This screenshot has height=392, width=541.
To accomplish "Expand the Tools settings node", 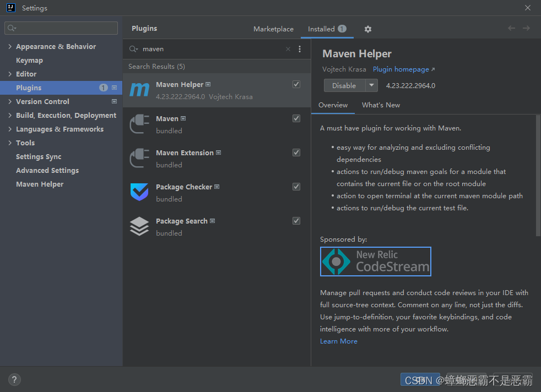I will pyautogui.click(x=10, y=143).
